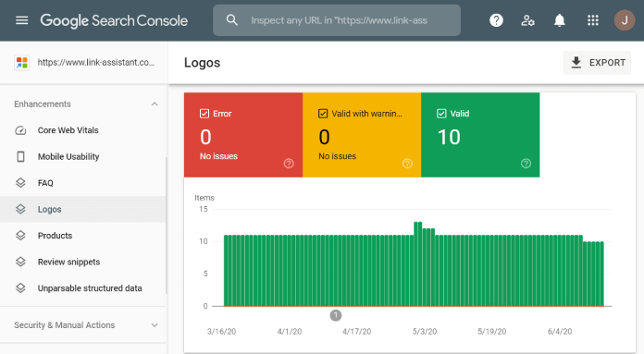Screen dimensions: 644x354
Task: Click the 3/16/20 date axis label
Action: (x=221, y=332)
